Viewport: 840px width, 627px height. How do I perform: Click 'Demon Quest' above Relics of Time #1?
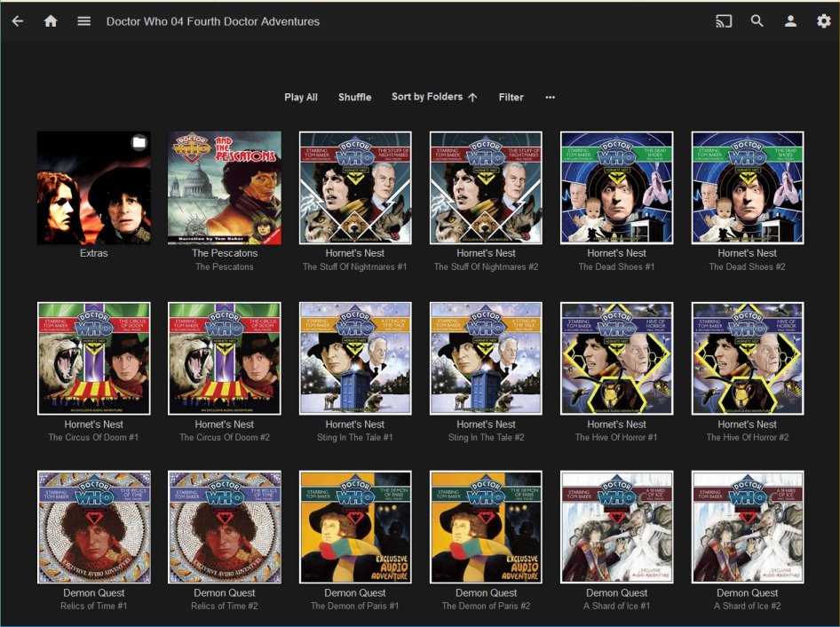[94, 592]
